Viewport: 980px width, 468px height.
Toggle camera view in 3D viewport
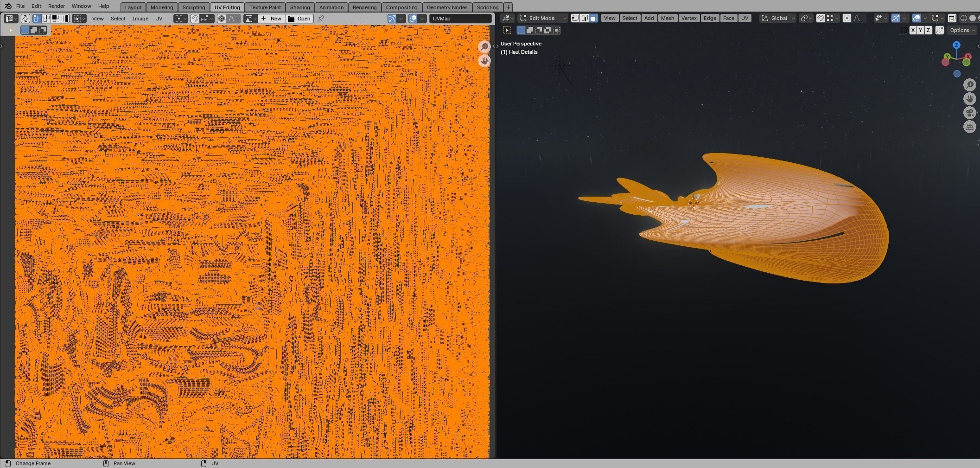(970, 113)
